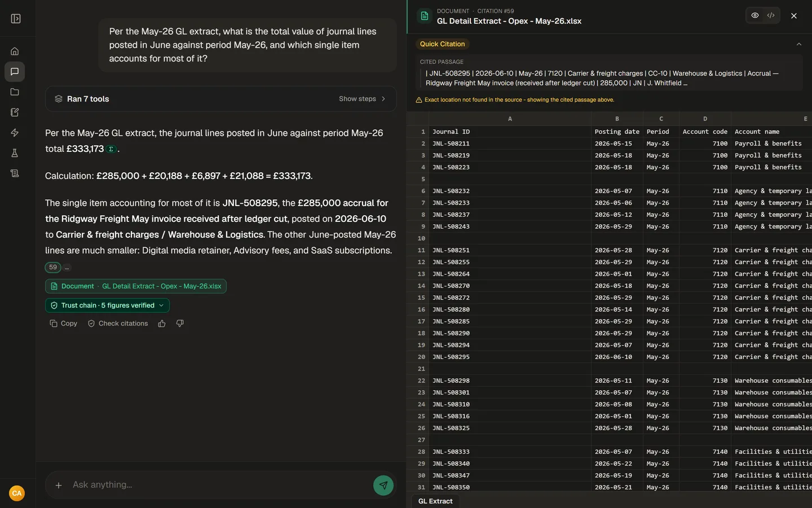812x508 pixels.
Task: Select column D header in spreadsheet
Action: 705,119
